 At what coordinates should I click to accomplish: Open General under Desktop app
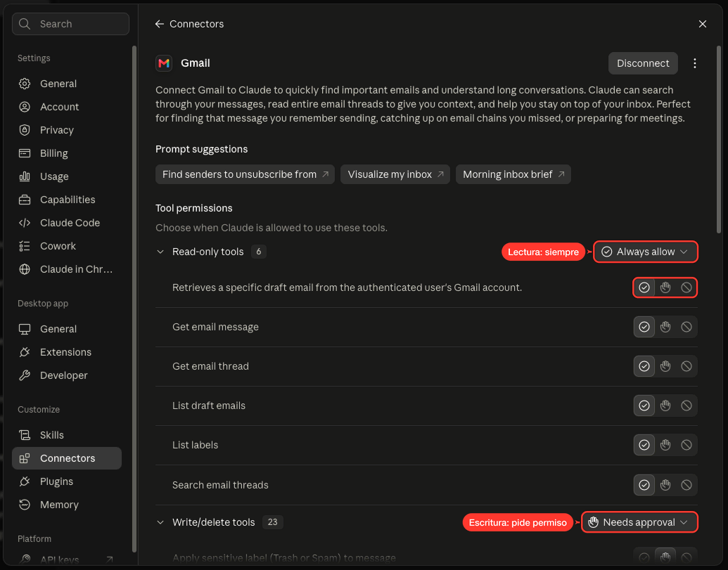point(67,330)
